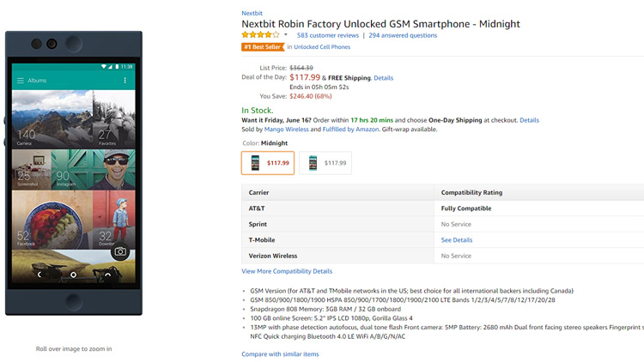This screenshot has width=644, height=362.
Task: Expand the rating breakdown dropdown arrow
Action: (286, 35)
